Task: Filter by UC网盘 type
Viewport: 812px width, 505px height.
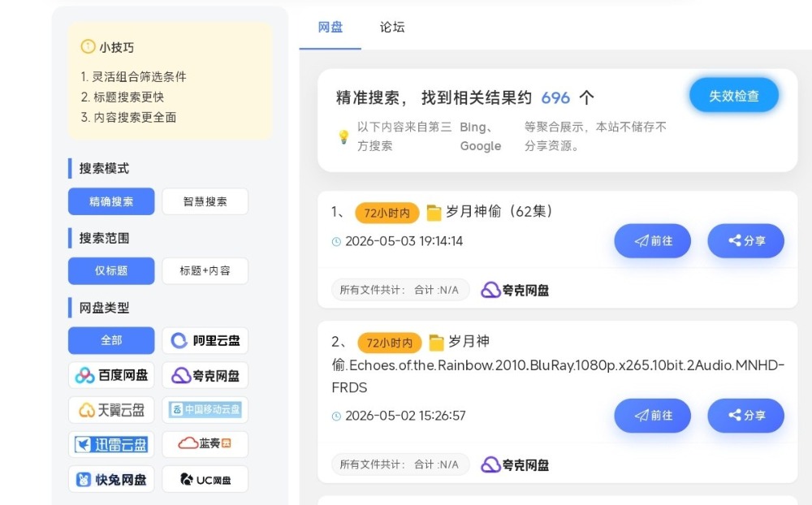Action: [x=205, y=479]
